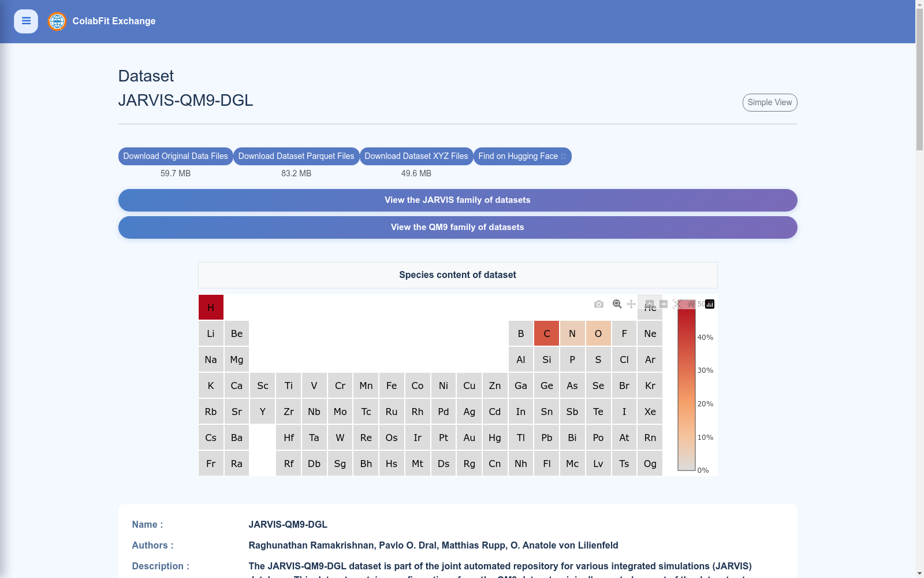The width and height of the screenshot is (924, 578).
Task: Zoom in on the species plot
Action: point(650,304)
